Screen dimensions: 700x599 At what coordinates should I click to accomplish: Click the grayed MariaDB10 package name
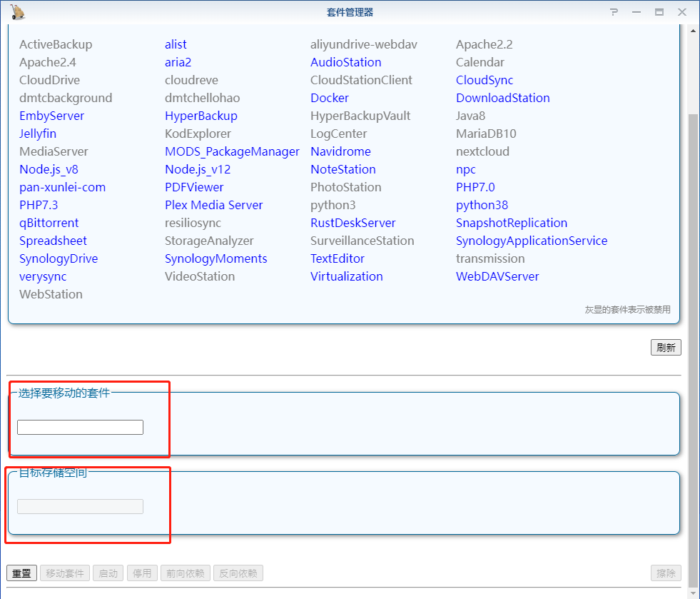pyautogui.click(x=486, y=134)
